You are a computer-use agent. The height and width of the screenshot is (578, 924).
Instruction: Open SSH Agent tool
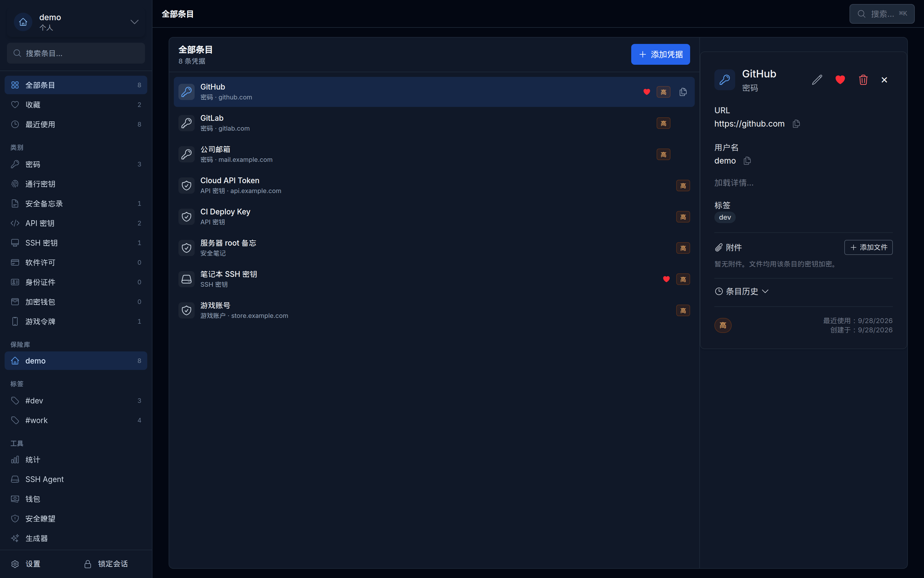click(x=76, y=479)
